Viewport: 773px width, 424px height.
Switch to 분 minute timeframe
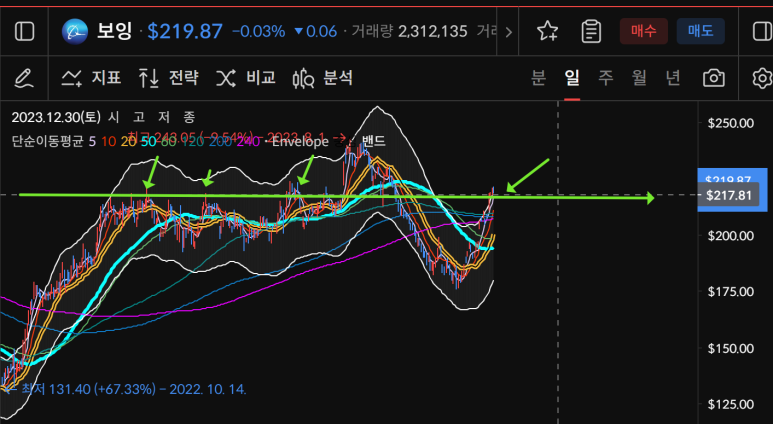[x=538, y=77]
